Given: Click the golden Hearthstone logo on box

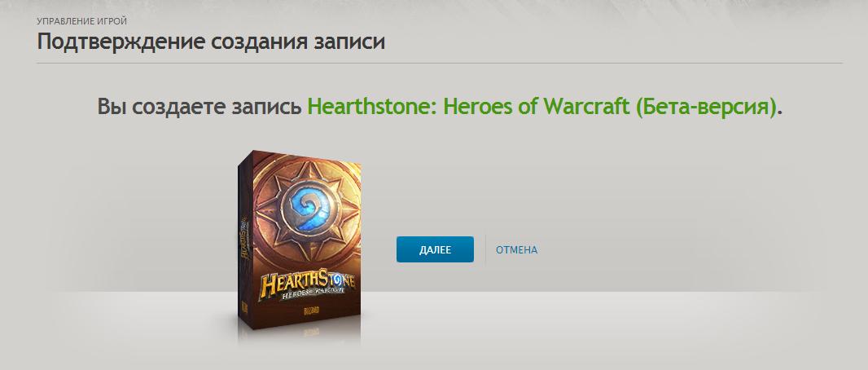Looking at the screenshot, I should 307,283.
